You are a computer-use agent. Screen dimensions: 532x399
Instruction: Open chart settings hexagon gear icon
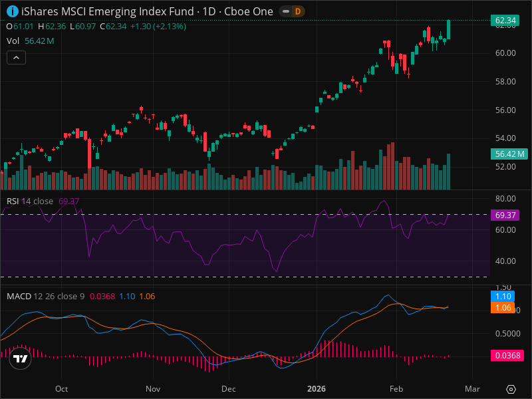(x=511, y=389)
